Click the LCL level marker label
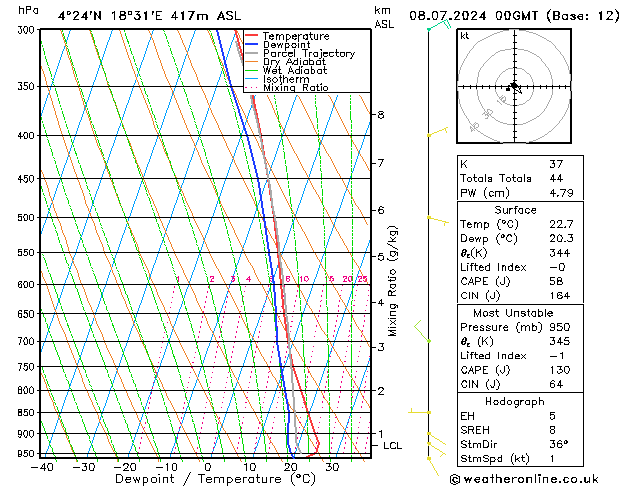This screenshot has height=486, width=629. pyautogui.click(x=392, y=445)
